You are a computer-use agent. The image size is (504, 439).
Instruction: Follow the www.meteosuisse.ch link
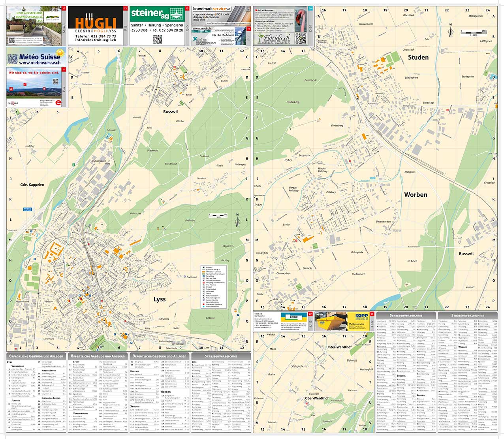point(39,63)
